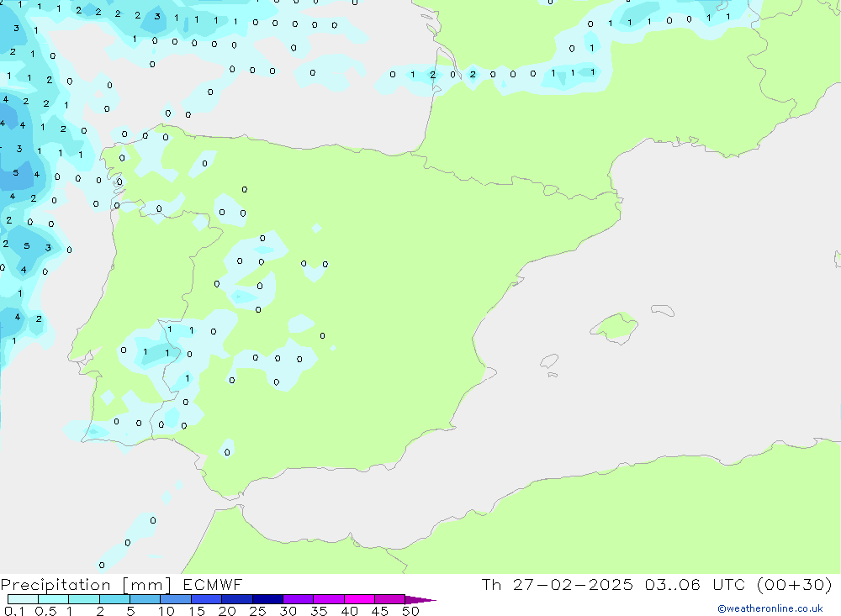Click the 1–2 mm legend color swatch
The height and width of the screenshot is (616, 841).
83,599
